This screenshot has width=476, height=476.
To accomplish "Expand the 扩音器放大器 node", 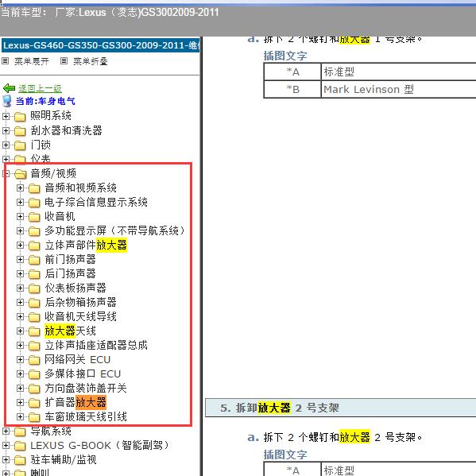I will click(20, 403).
